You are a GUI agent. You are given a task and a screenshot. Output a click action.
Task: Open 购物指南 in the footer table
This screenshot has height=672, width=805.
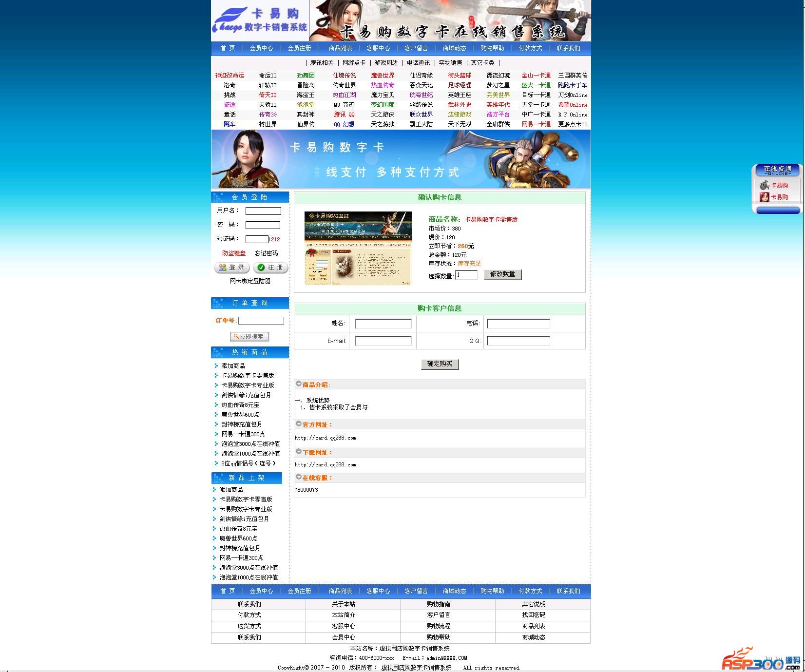[439, 604]
